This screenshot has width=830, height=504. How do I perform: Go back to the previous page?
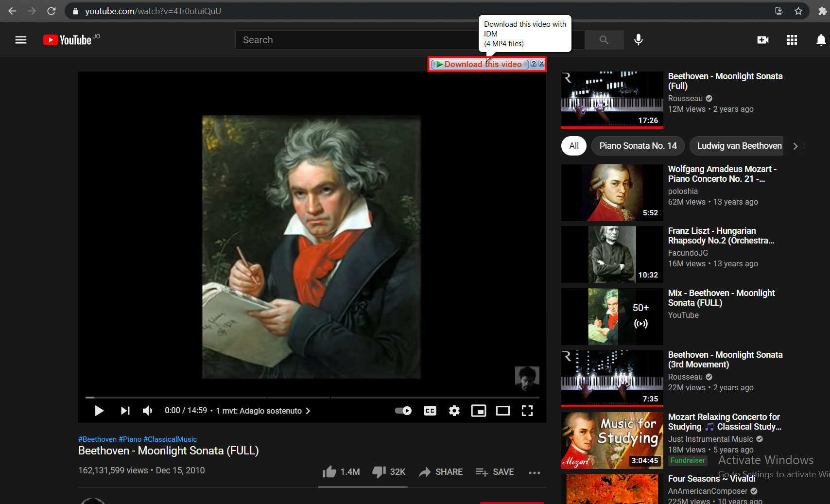[12, 11]
